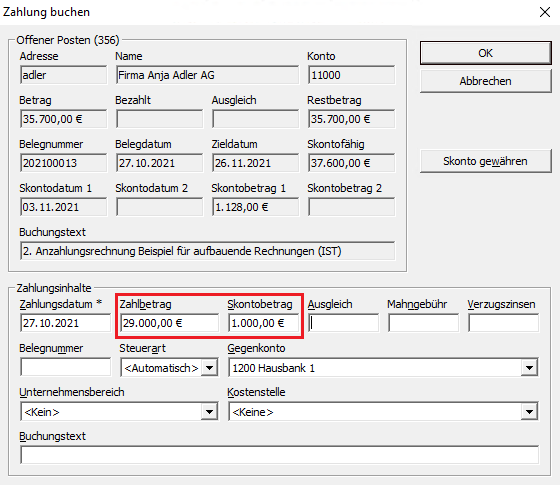The height and width of the screenshot is (485, 560).
Task: Open the Steuerart dropdown arrow
Action: (x=209, y=368)
